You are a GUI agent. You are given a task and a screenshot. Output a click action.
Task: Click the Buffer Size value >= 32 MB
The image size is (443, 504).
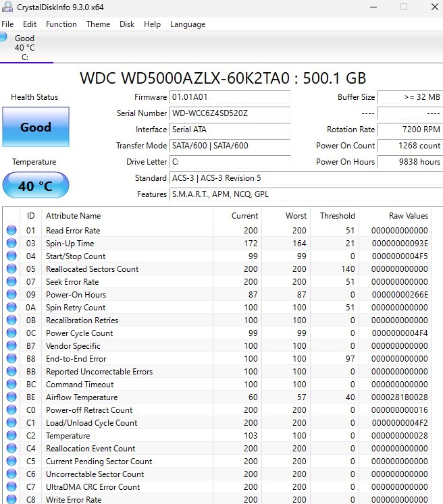(410, 97)
